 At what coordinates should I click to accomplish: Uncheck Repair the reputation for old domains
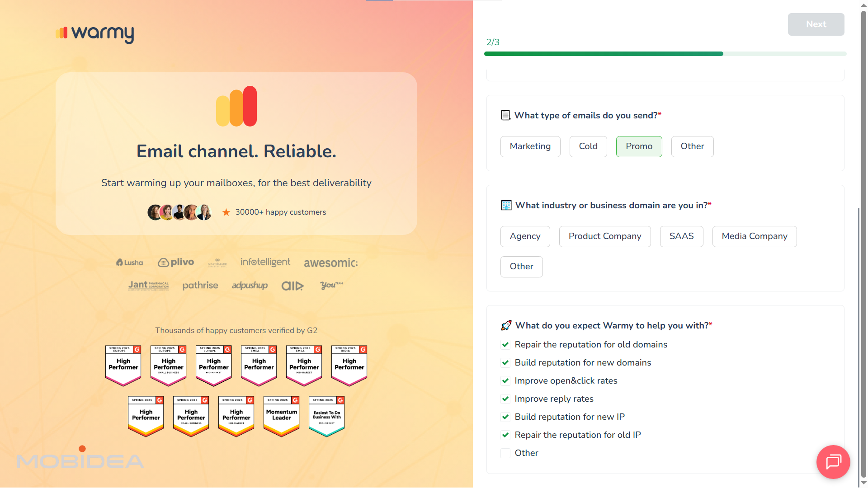click(505, 345)
